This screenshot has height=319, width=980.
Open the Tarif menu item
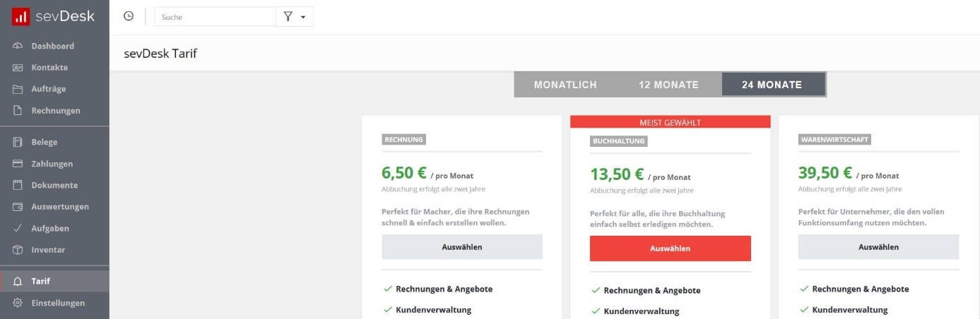[x=40, y=281]
